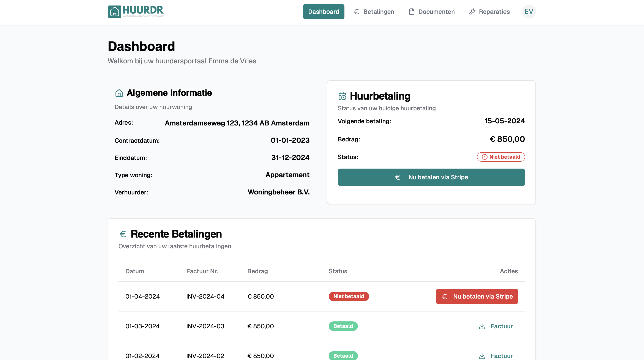Click the euro icon next to Betalingen
This screenshot has height=360, width=644.
357,11
